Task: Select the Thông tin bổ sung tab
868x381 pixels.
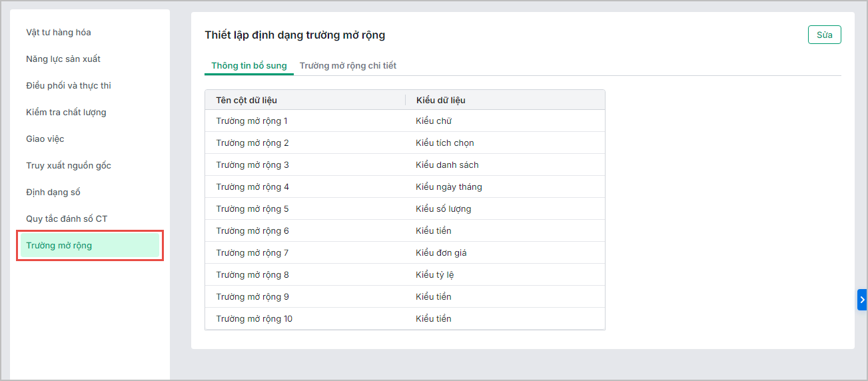Action: [249, 65]
